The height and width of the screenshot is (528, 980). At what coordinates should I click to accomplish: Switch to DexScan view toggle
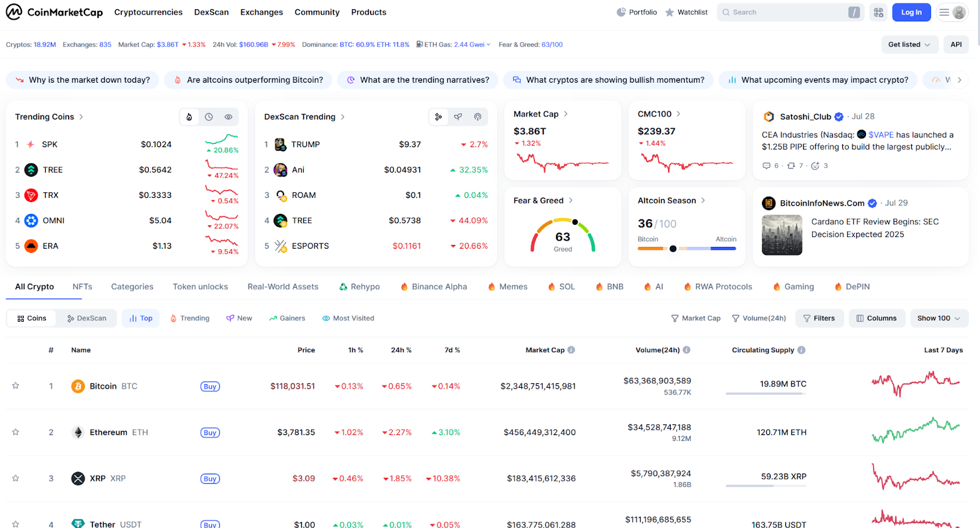pyautogui.click(x=86, y=319)
